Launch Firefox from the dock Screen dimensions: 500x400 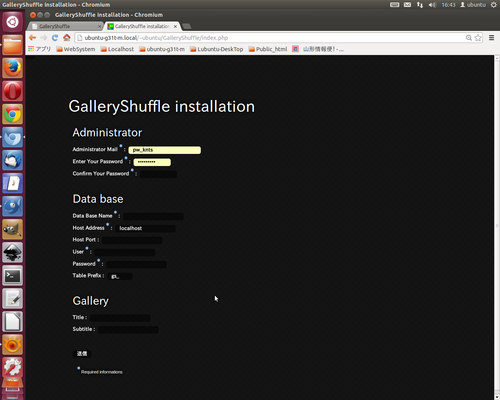[x=13, y=68]
